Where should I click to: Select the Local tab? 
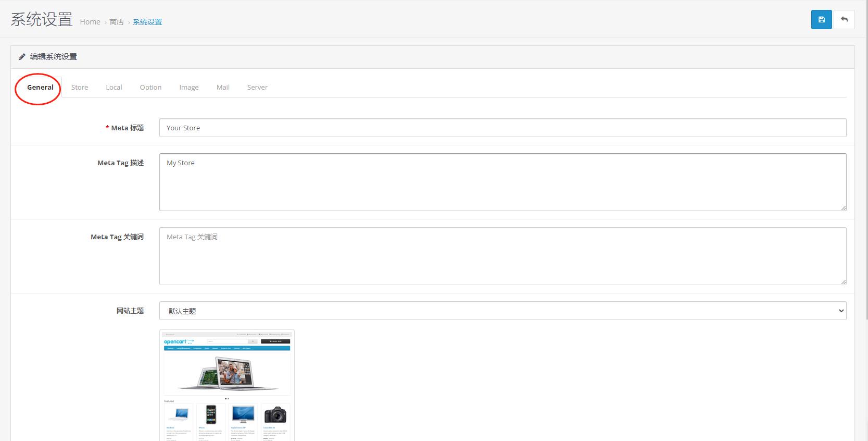(114, 87)
